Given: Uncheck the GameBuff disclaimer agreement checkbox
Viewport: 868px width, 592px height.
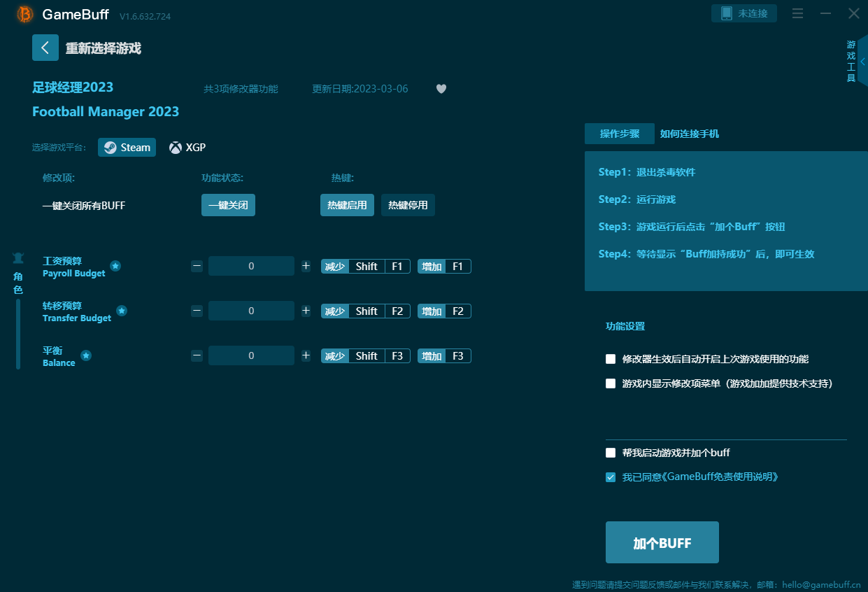Looking at the screenshot, I should click(611, 477).
